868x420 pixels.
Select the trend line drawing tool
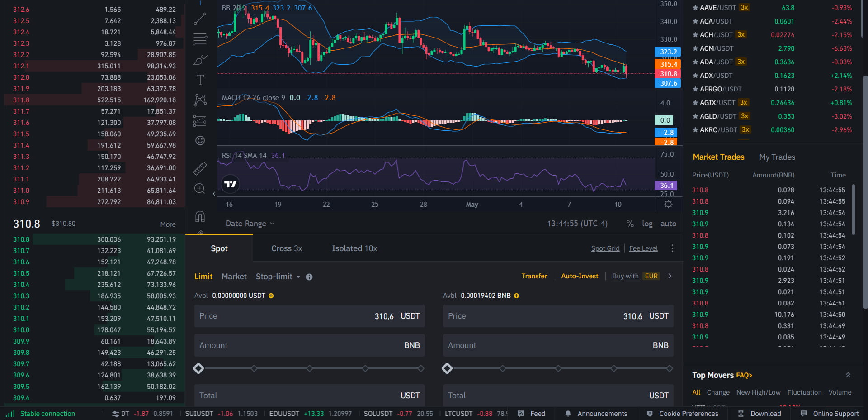click(200, 19)
